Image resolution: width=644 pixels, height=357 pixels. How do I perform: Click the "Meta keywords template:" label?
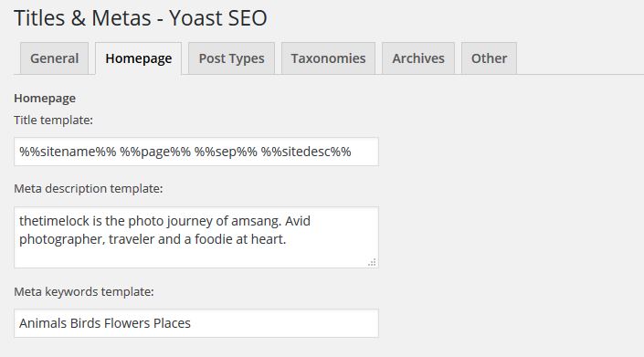pyautogui.click(x=84, y=292)
